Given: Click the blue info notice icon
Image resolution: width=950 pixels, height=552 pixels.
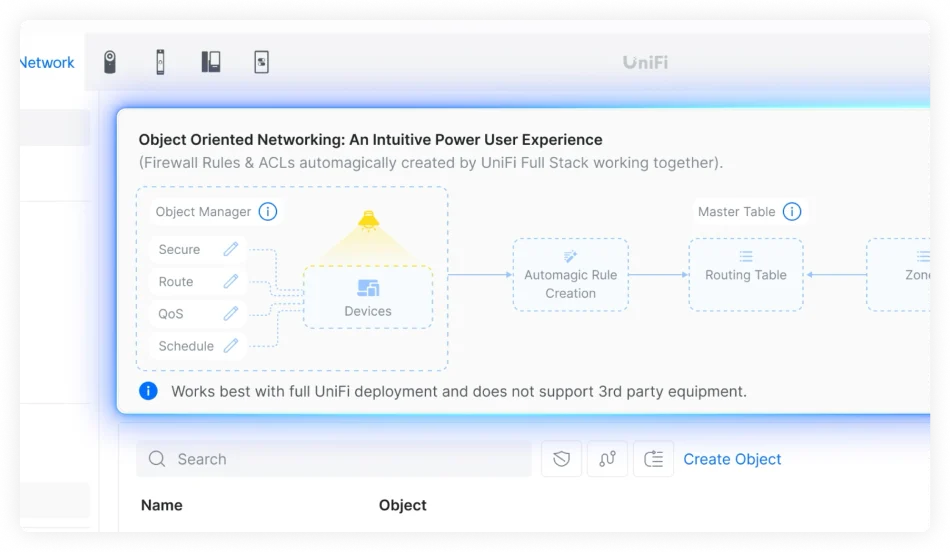Looking at the screenshot, I should (148, 391).
